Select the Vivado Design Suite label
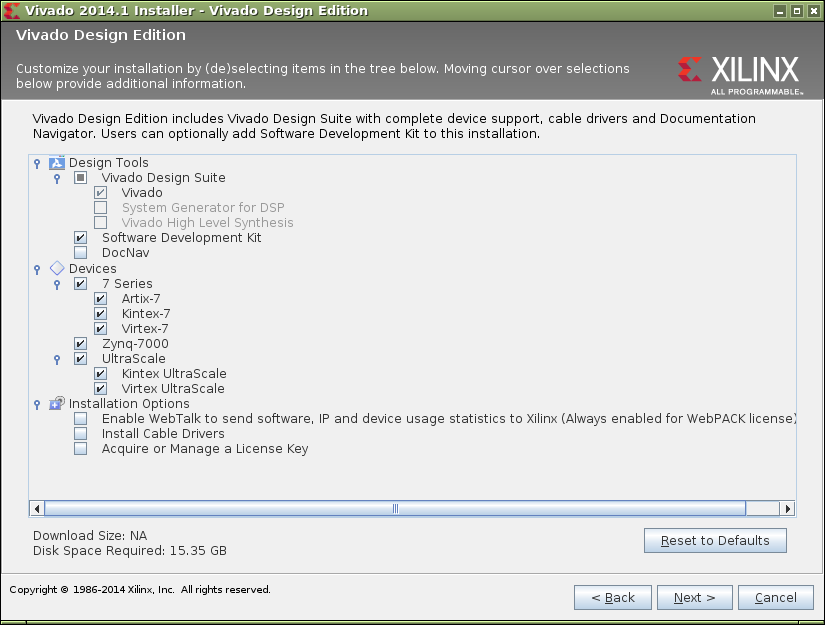 coord(164,178)
